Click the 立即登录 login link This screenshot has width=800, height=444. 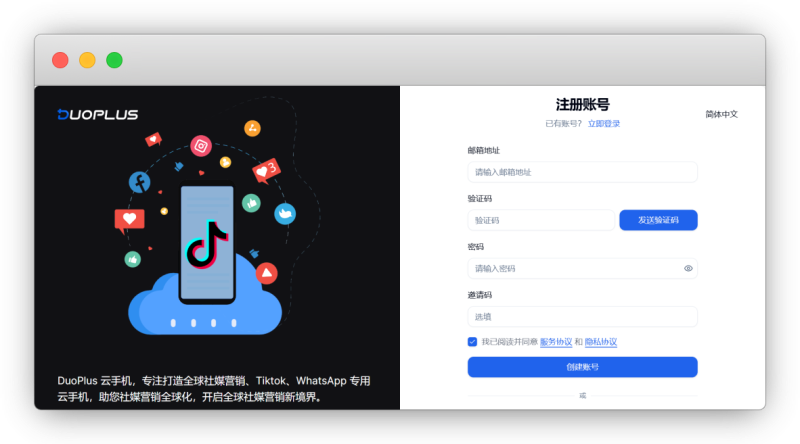(x=604, y=124)
